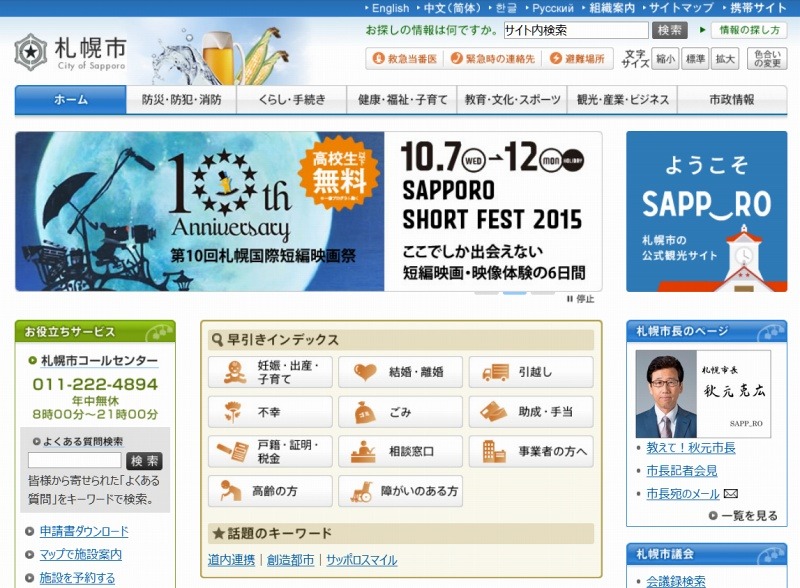Open the 申請書ダウンロード link

tap(84, 531)
